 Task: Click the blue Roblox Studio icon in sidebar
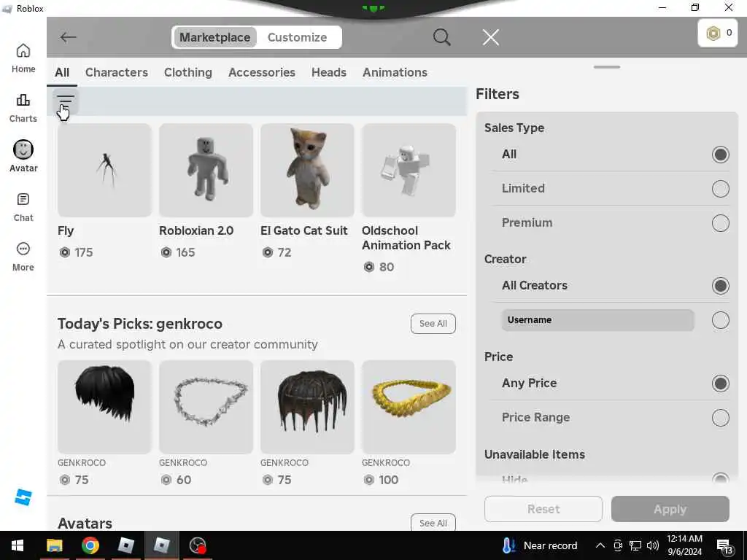pos(23,497)
